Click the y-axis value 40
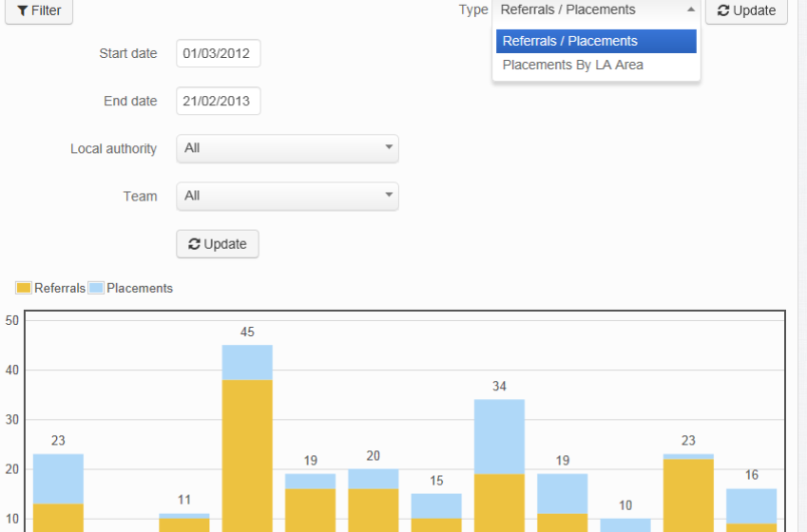Image resolution: width=807 pixels, height=532 pixels. click(11, 370)
